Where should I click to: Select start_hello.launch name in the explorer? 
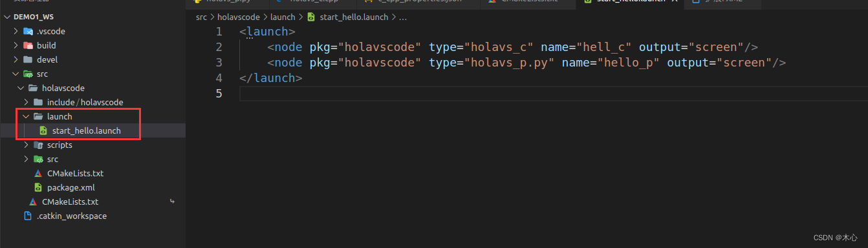(x=87, y=130)
